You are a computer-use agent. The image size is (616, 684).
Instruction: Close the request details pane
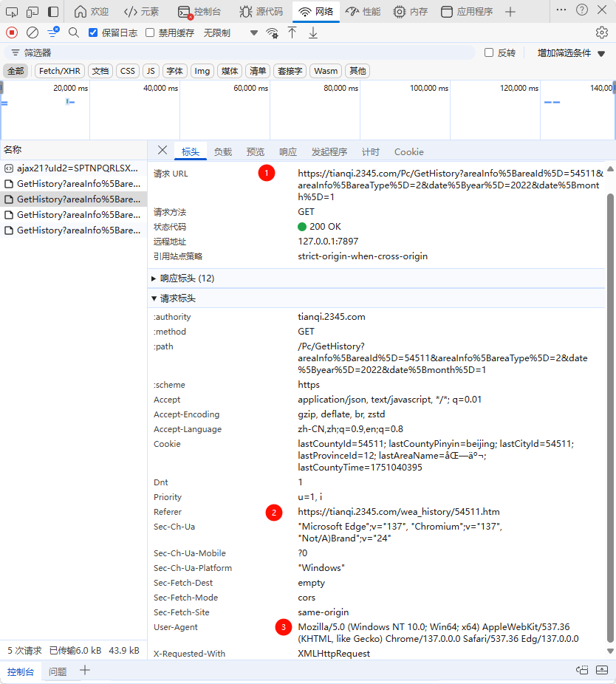coord(162,151)
